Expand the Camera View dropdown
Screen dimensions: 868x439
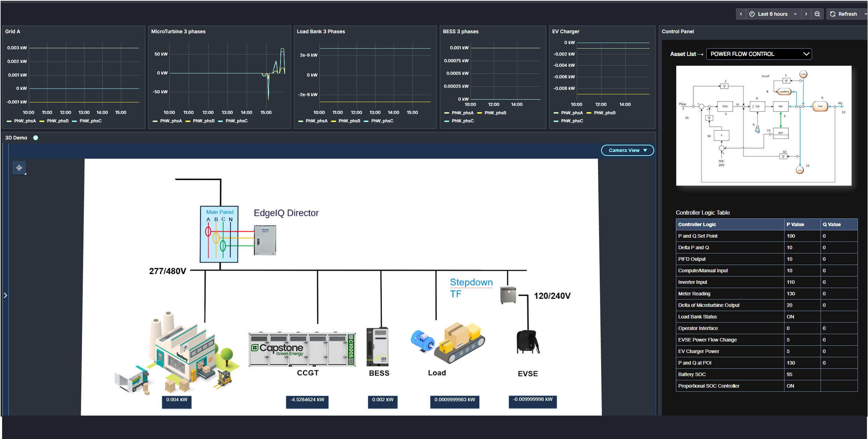coord(627,150)
